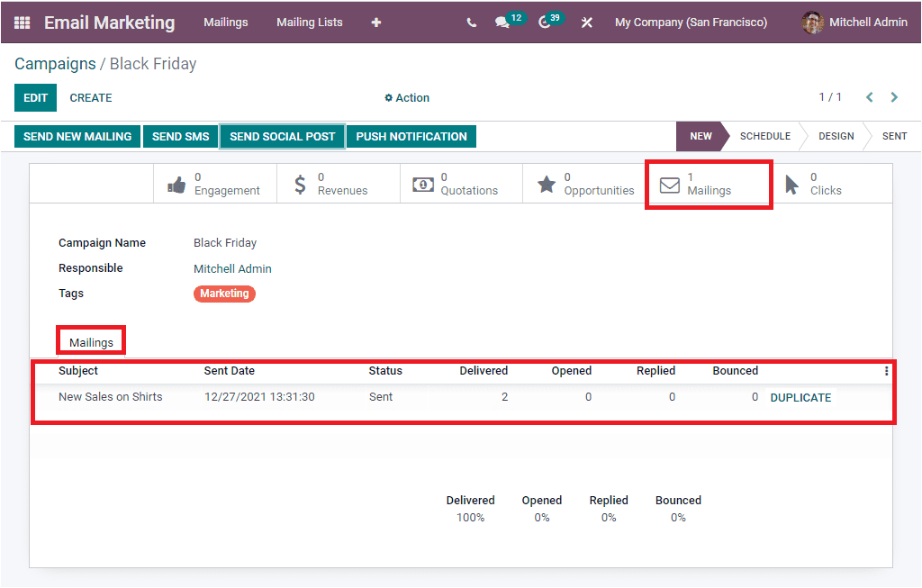This screenshot has height=588, width=922.
Task: Switch stage to DESIGN
Action: (x=836, y=136)
